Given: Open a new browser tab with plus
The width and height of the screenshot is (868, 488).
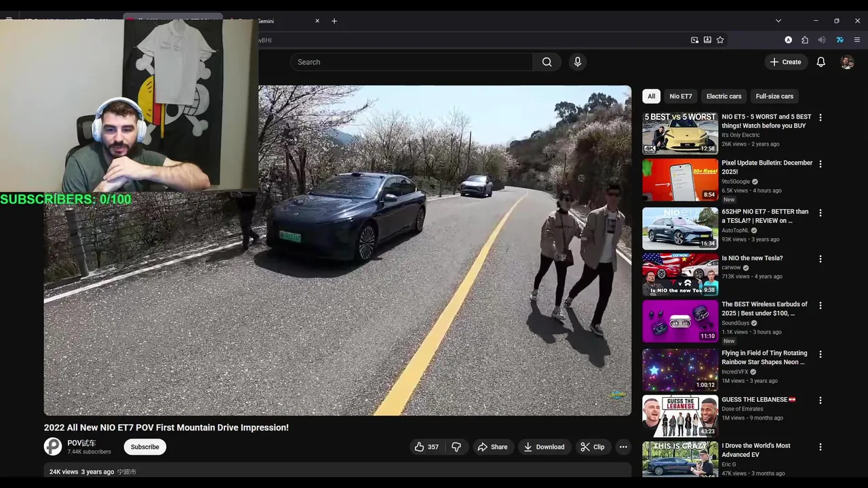Looking at the screenshot, I should (334, 21).
